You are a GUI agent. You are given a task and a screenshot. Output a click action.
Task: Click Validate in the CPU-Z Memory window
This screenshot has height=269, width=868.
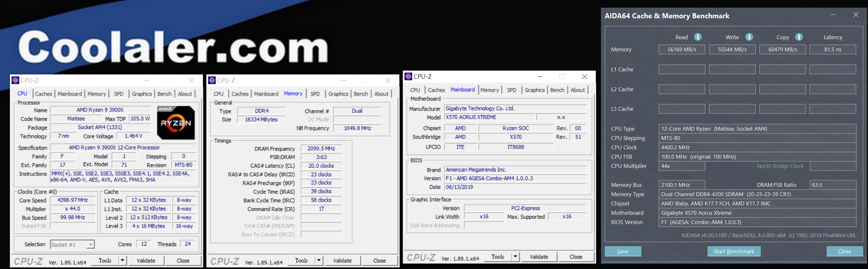[x=342, y=261]
